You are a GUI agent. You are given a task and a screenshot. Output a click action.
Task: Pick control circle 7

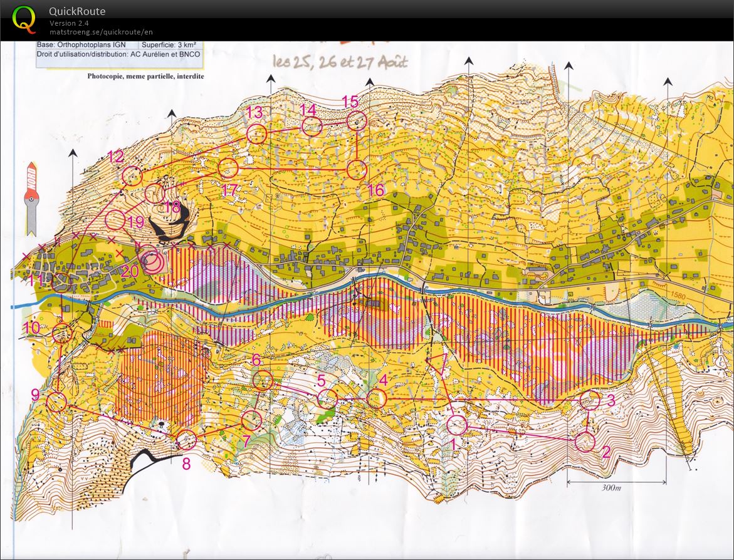tap(252, 420)
